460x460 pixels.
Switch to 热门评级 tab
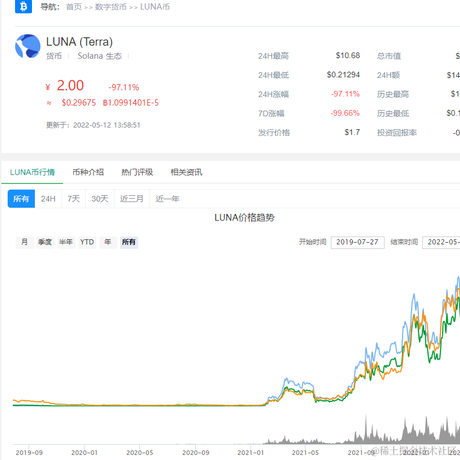(137, 172)
